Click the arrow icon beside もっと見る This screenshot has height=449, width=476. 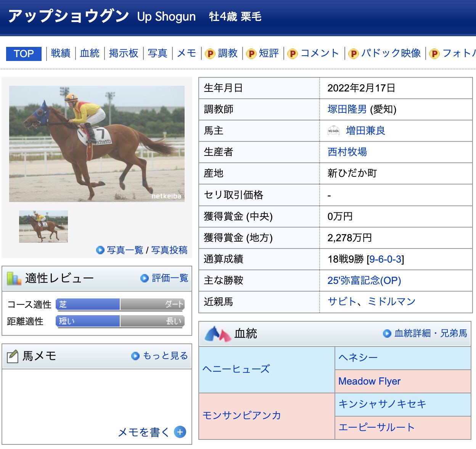(135, 356)
